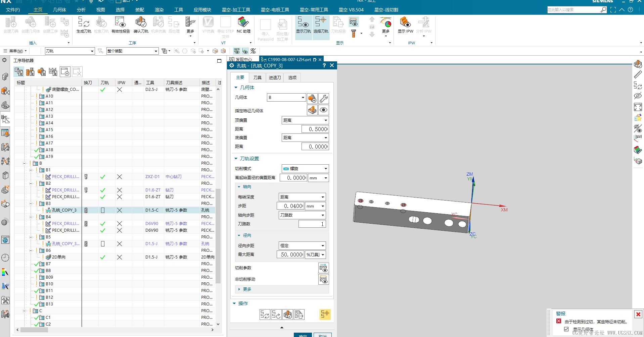Viewport: 644px width, 337px height.
Task: Open the 几何体 ribbon tab
Action: [59, 10]
